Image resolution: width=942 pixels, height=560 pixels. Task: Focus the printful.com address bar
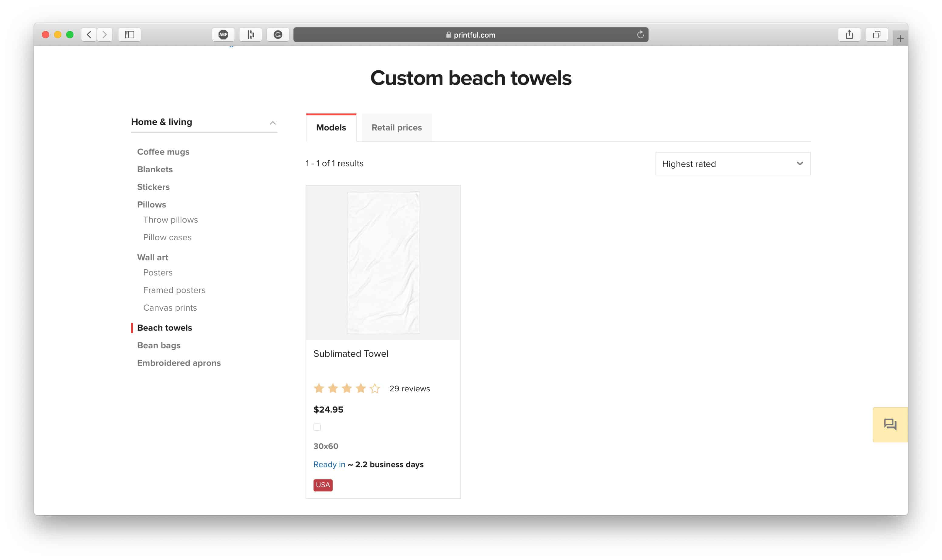(x=471, y=35)
